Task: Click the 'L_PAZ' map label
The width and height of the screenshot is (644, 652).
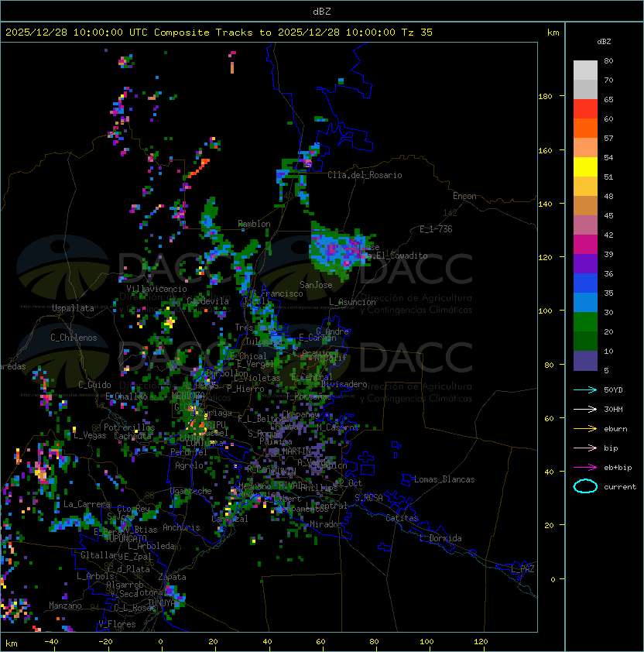Action: (x=522, y=569)
